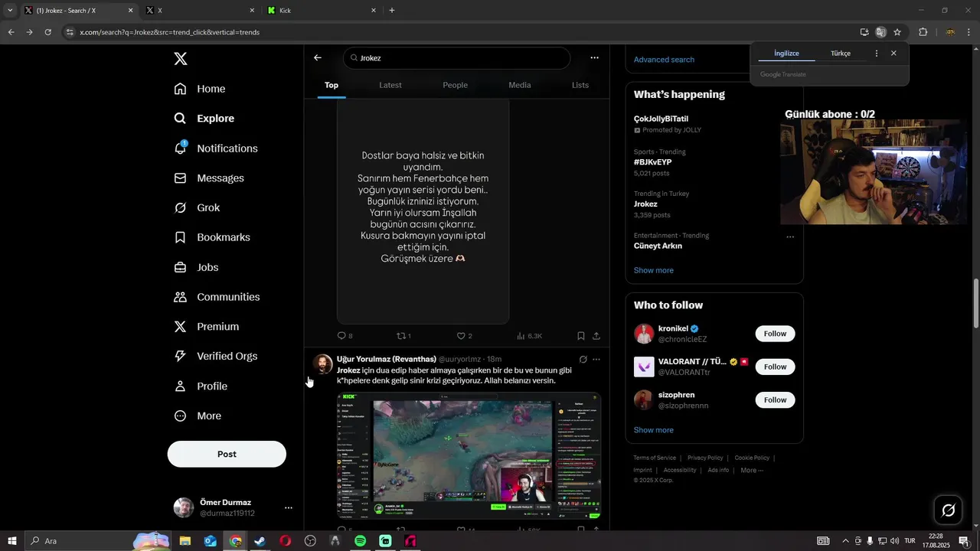Screen dimensions: 980x551
Task: Click the More circle icon
Action: pyautogui.click(x=180, y=416)
